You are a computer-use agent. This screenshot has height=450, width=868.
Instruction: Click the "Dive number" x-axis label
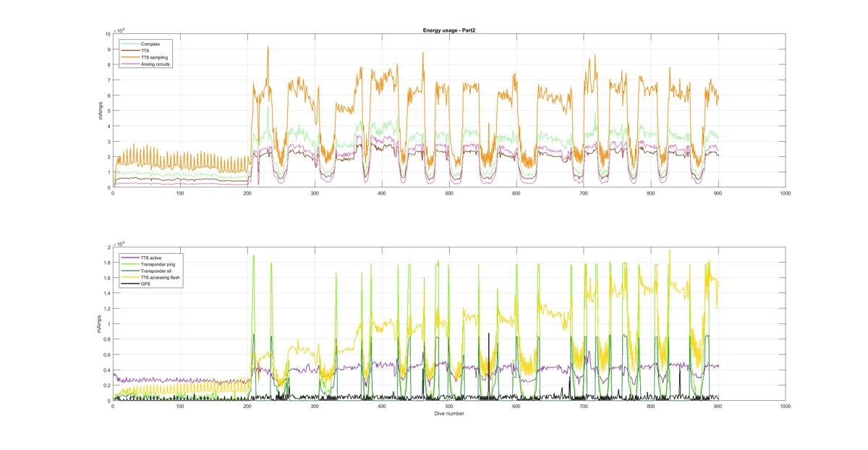[449, 414]
